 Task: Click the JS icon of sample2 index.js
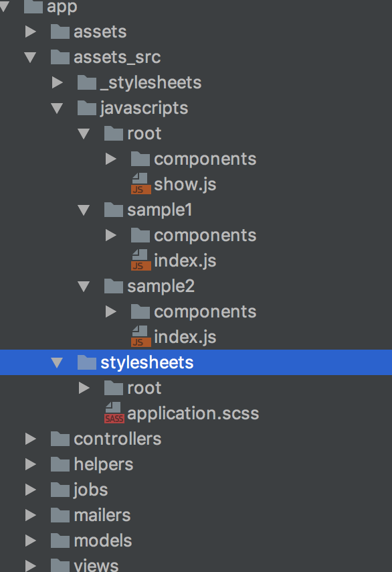141,337
